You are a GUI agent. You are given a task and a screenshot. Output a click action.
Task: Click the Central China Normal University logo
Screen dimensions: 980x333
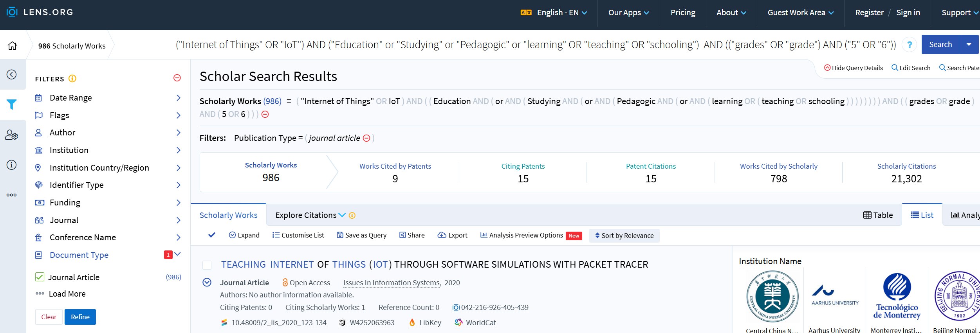(772, 296)
